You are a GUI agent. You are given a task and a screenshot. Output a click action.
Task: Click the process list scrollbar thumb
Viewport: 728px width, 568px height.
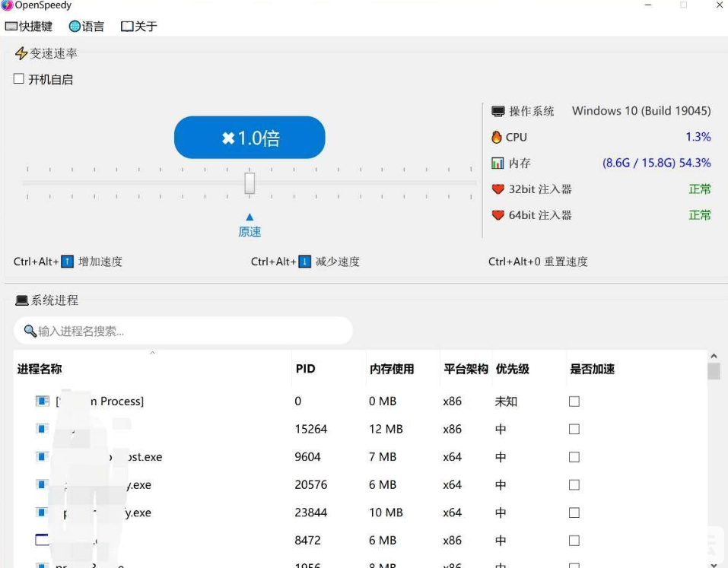(714, 371)
